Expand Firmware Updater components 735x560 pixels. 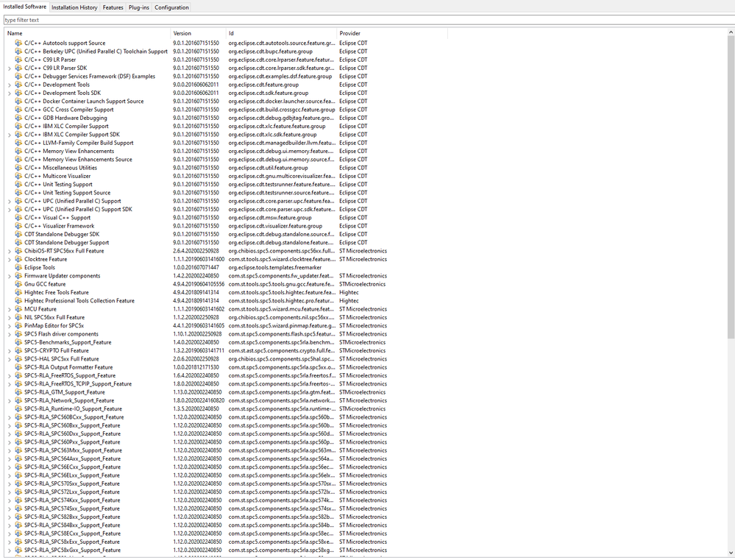click(x=10, y=276)
